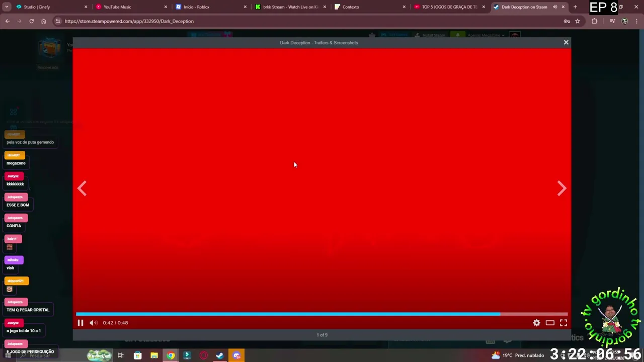Bookmark this page with star icon
The width and height of the screenshot is (644, 362).
pos(578,21)
